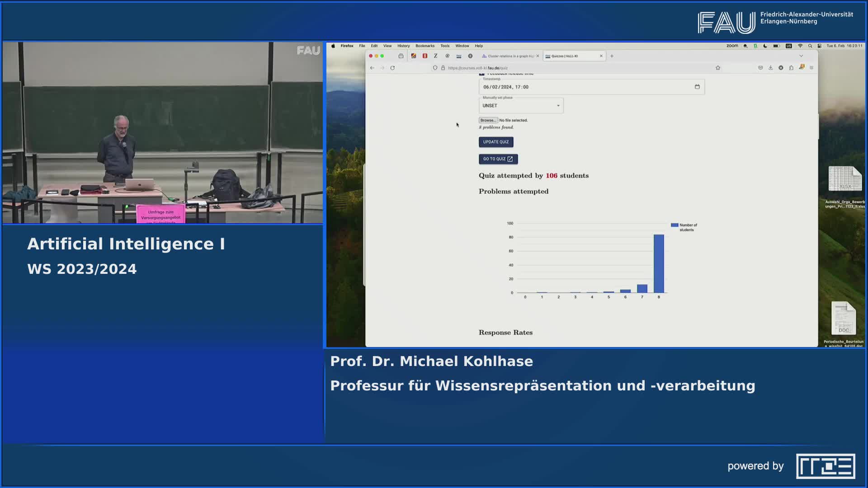The height and width of the screenshot is (488, 868).
Task: Expand the Manually set phase UNSET dropdown
Action: [x=521, y=106]
